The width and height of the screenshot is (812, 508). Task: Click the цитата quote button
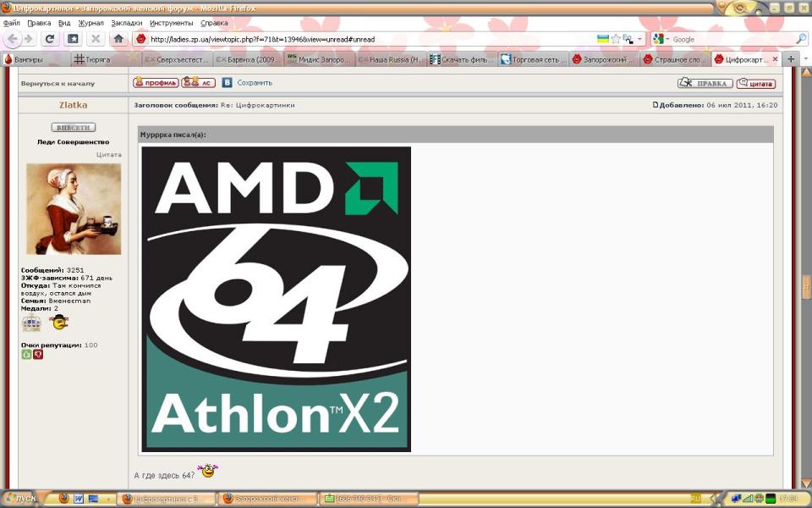click(x=756, y=83)
